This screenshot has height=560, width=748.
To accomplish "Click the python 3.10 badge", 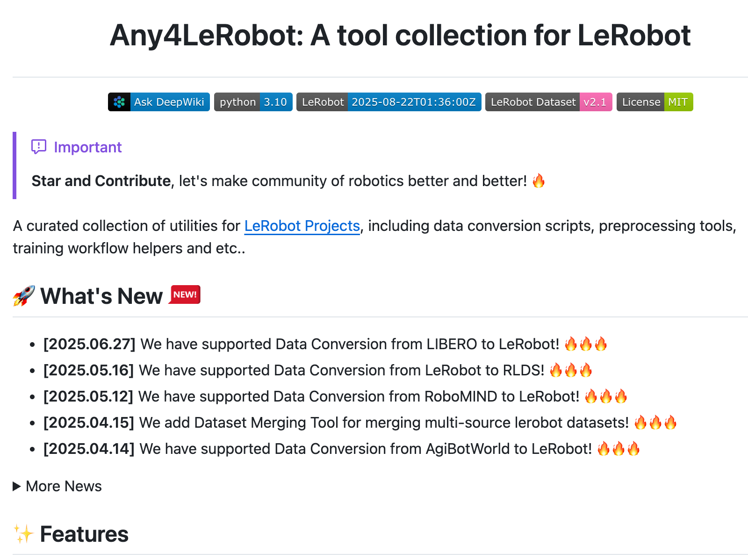I will pyautogui.click(x=253, y=102).
